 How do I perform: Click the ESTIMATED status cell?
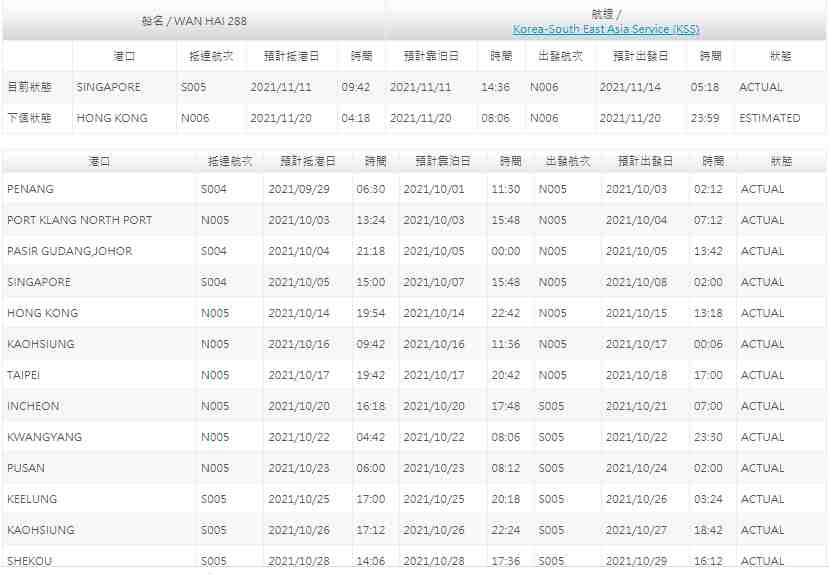point(770,118)
